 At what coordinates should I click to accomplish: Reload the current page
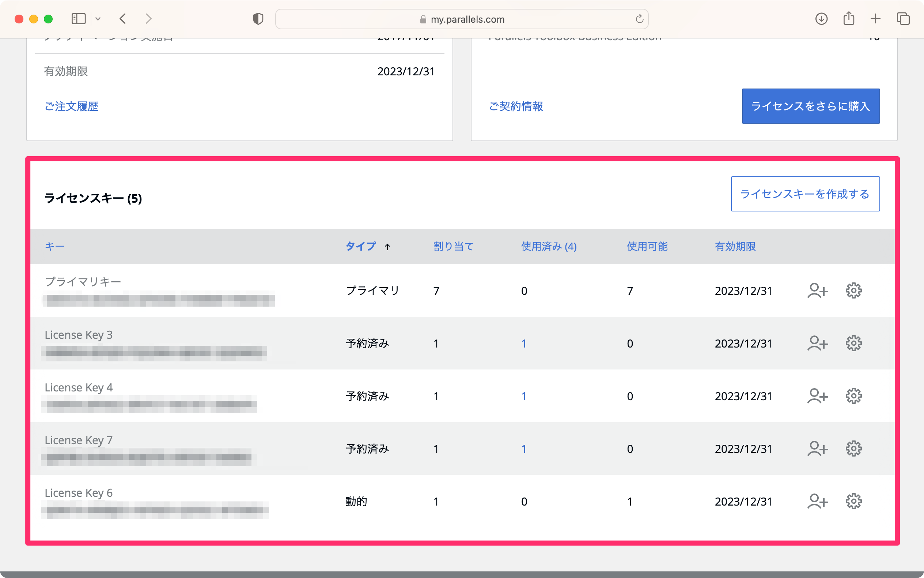point(639,19)
